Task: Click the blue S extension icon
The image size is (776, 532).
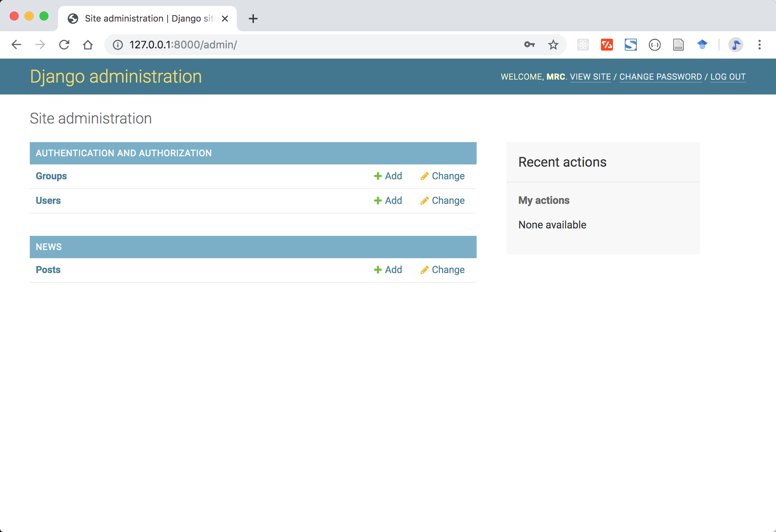Action: pyautogui.click(x=630, y=45)
